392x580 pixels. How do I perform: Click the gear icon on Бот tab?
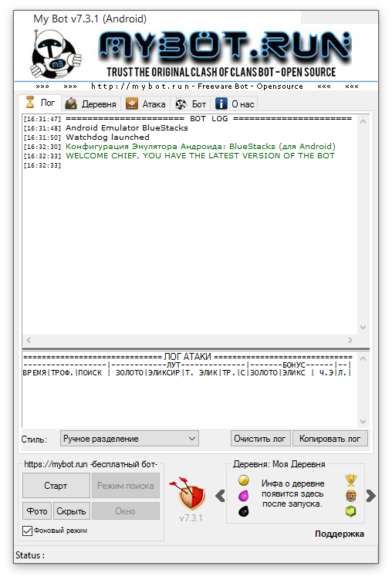[x=181, y=104]
